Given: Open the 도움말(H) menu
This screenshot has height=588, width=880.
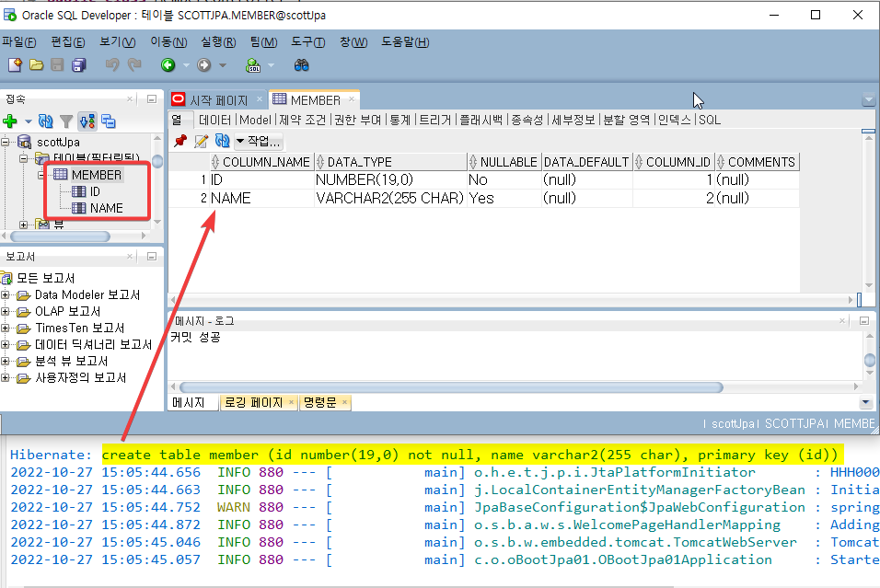Looking at the screenshot, I should pos(405,42).
